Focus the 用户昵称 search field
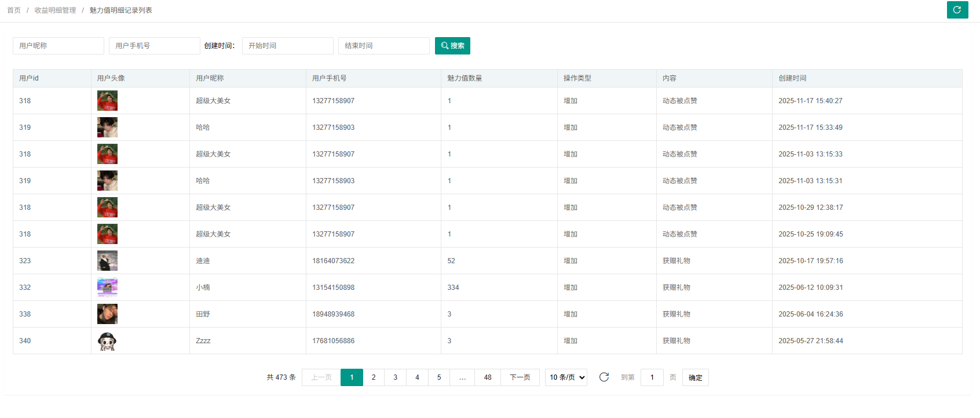Viewport: 980px width, 418px height. (x=58, y=46)
